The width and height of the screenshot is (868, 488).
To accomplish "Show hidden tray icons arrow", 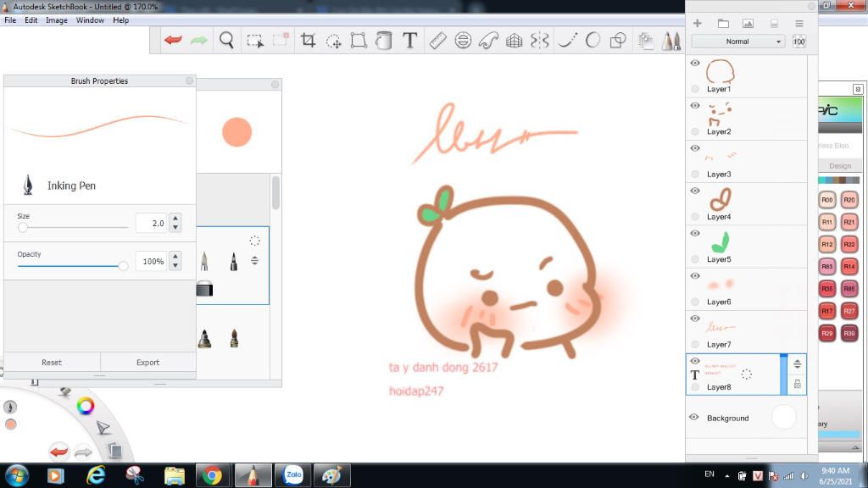I will click(727, 476).
